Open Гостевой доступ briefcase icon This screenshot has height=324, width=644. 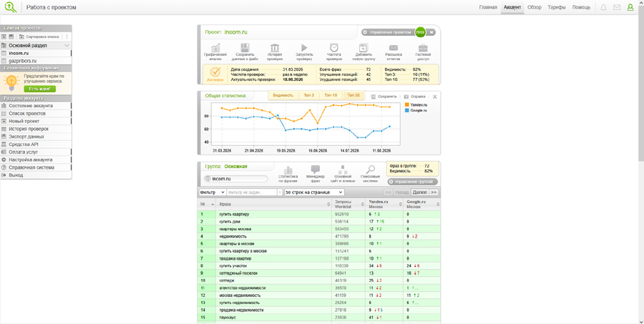423,48
